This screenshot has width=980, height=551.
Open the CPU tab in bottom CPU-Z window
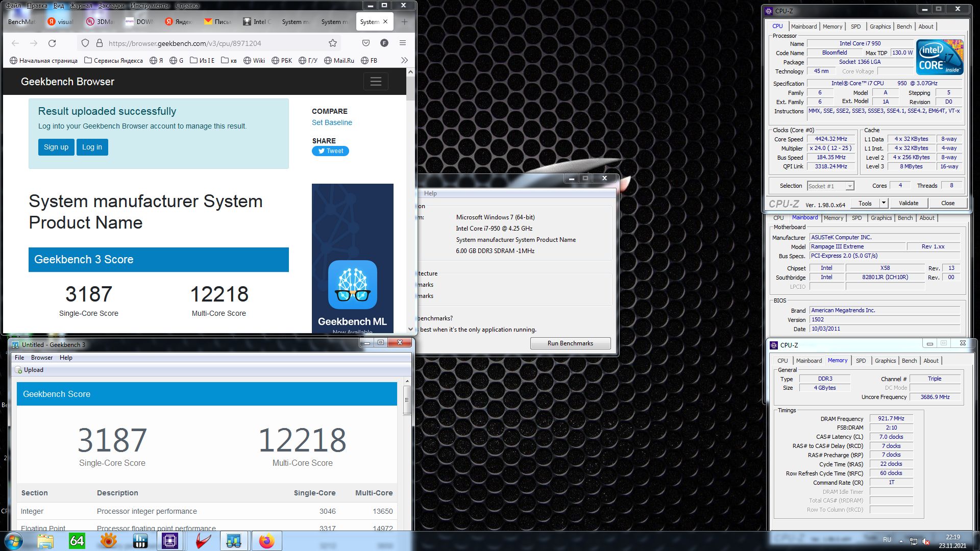coord(782,361)
